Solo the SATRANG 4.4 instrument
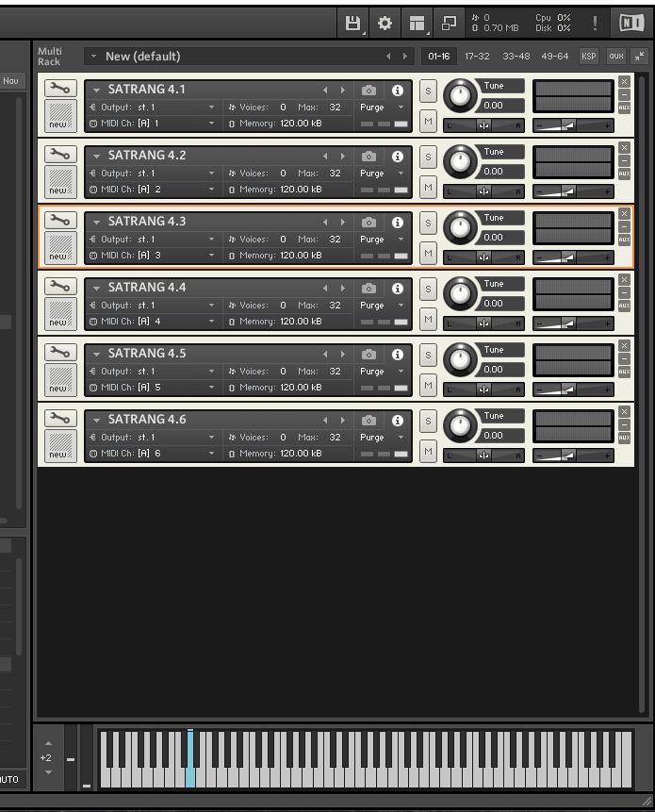655x812 pixels. tap(428, 289)
